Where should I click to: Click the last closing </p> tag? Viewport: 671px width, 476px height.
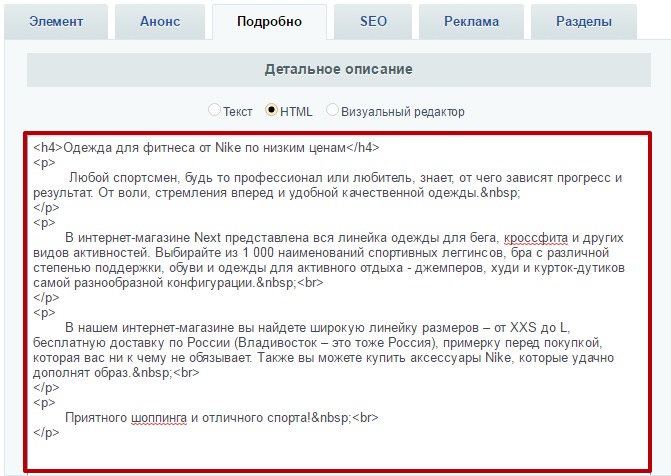point(46,432)
